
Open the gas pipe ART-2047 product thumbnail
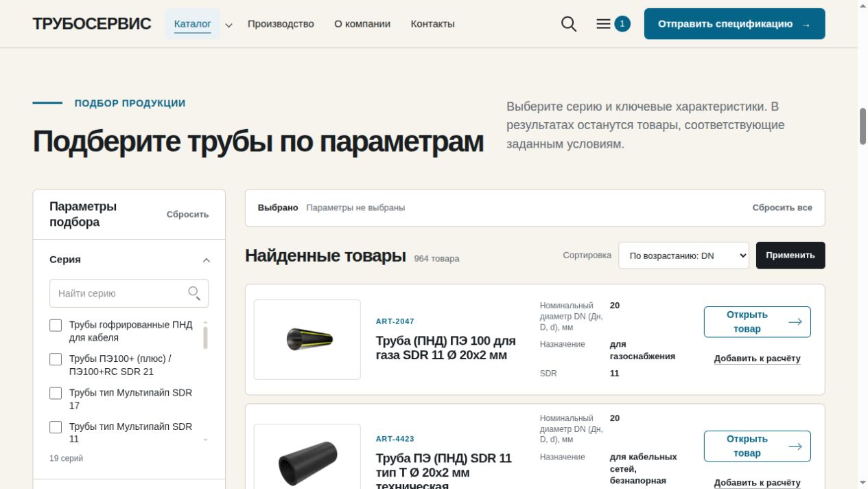307,339
